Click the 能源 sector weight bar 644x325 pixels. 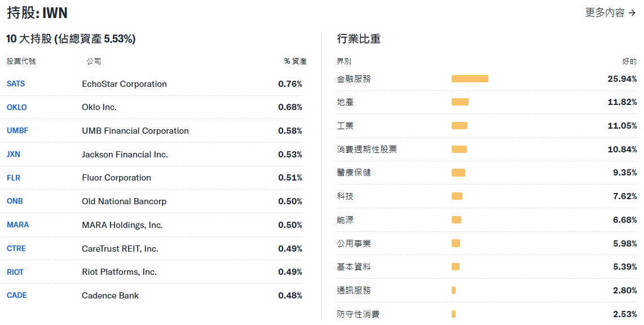456,220
